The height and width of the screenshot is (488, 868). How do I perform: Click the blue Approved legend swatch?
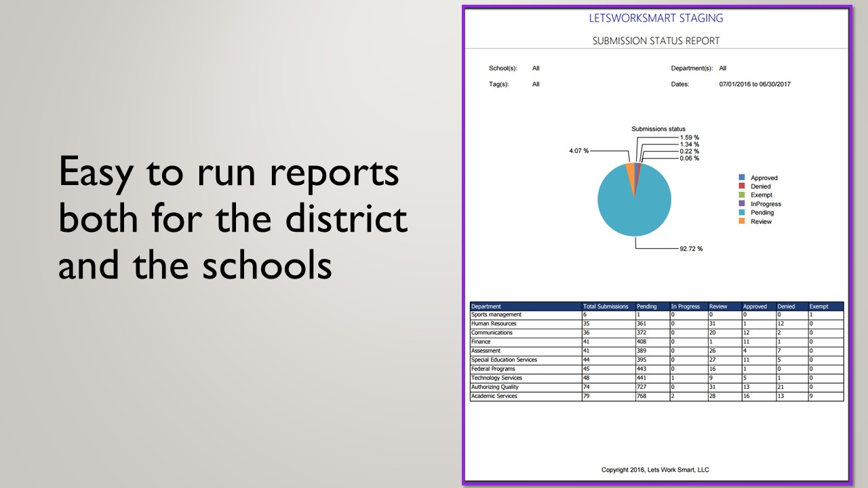(x=742, y=178)
